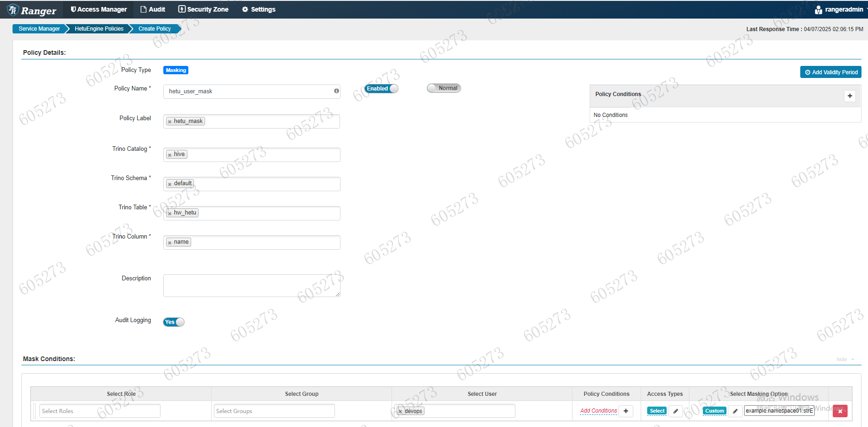Toggle the Normal override switch
The width and height of the screenshot is (868, 427).
444,88
